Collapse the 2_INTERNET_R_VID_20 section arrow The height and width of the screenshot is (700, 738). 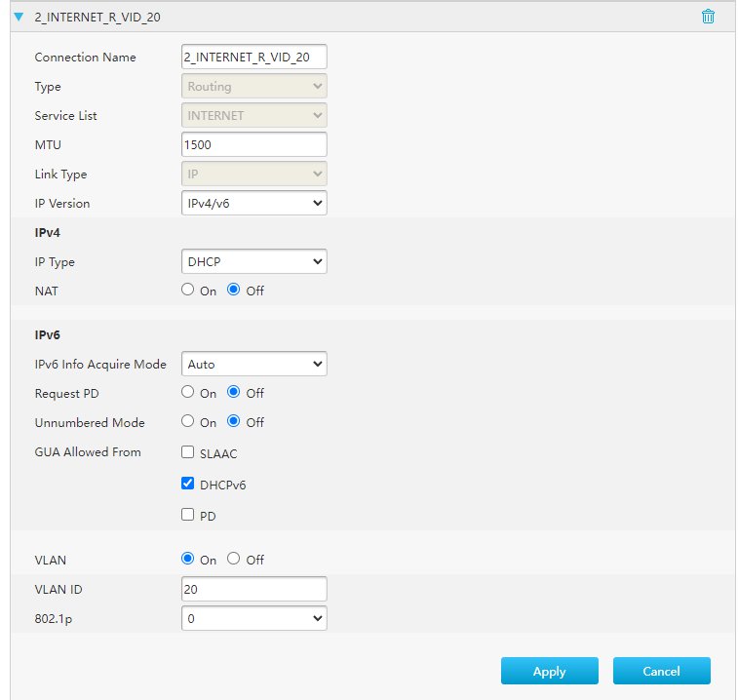tap(19, 17)
